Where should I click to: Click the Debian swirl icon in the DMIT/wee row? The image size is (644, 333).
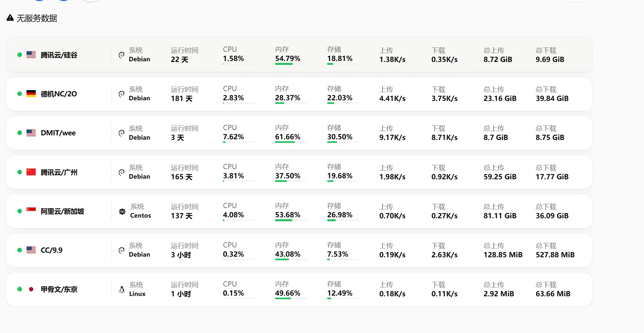(x=122, y=133)
